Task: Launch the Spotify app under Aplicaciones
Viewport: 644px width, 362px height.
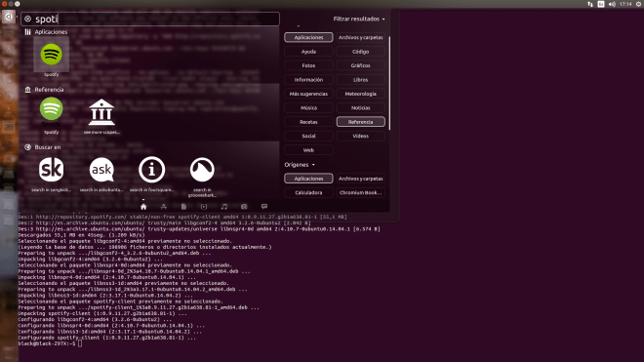Action: [x=52, y=55]
